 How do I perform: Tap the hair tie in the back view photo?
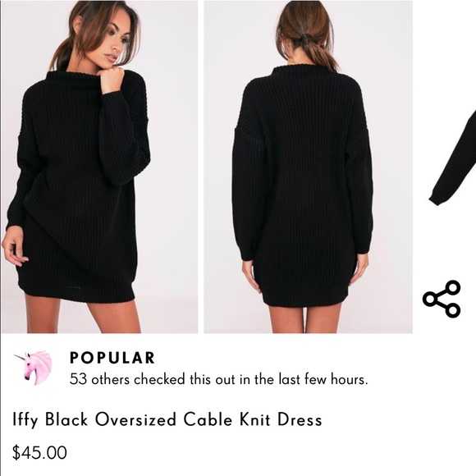coord(306,40)
